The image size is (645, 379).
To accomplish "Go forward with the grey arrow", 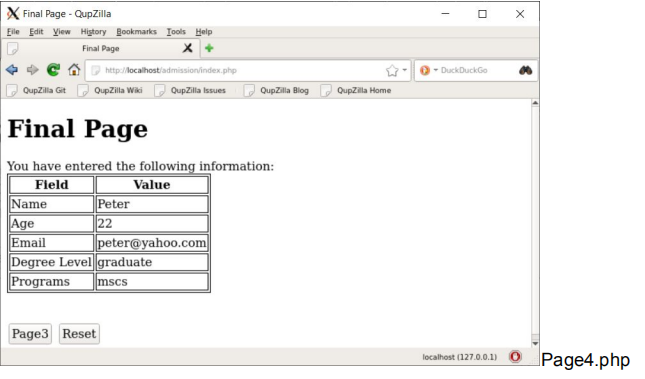I will click(32, 70).
